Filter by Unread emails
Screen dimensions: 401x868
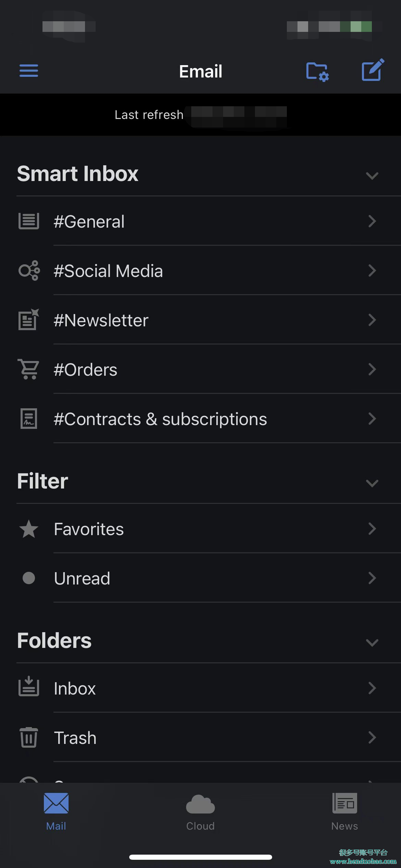coord(200,578)
